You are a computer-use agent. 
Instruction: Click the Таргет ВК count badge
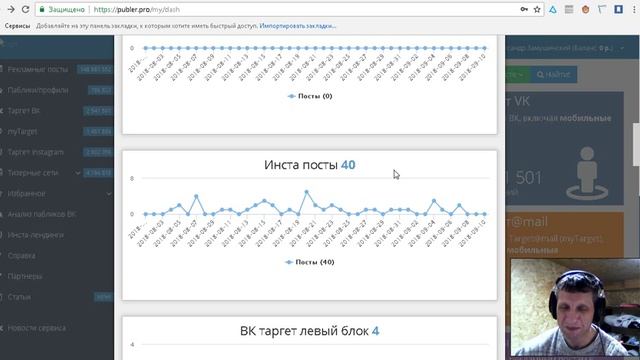pyautogui.click(x=98, y=111)
